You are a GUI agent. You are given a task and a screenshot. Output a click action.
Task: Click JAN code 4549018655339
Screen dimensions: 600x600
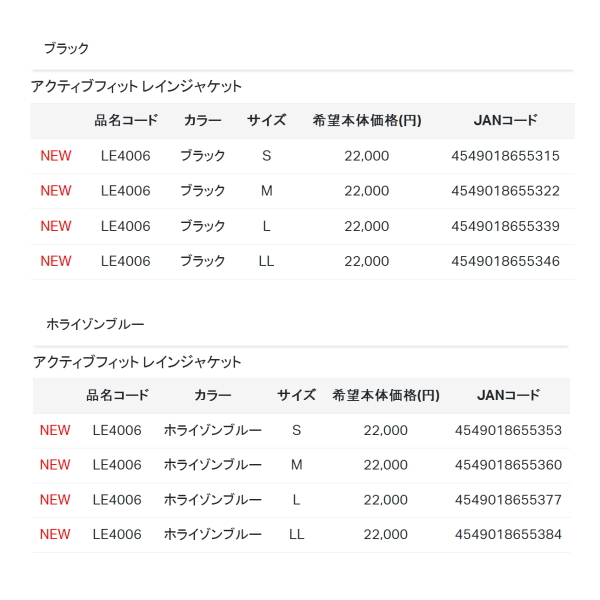[x=505, y=226]
